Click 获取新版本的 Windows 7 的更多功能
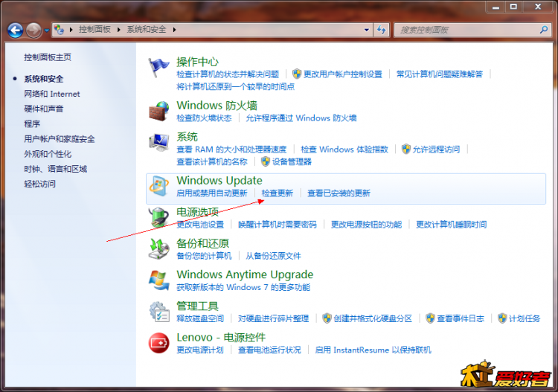Viewport: 558px width, 392px height. pos(243,287)
